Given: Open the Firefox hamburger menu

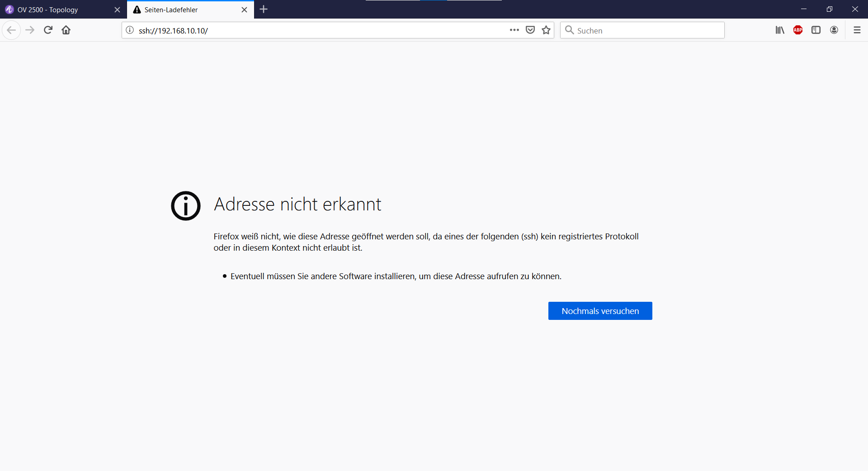Looking at the screenshot, I should (x=857, y=30).
